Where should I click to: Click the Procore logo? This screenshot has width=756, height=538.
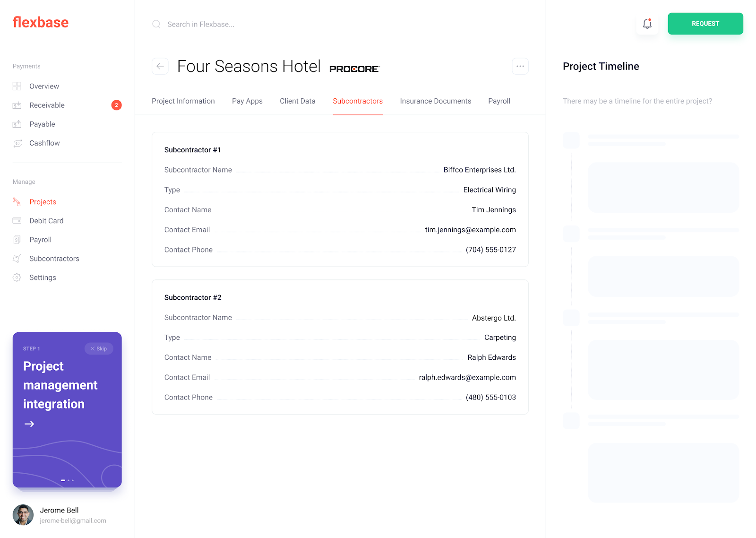(x=354, y=69)
